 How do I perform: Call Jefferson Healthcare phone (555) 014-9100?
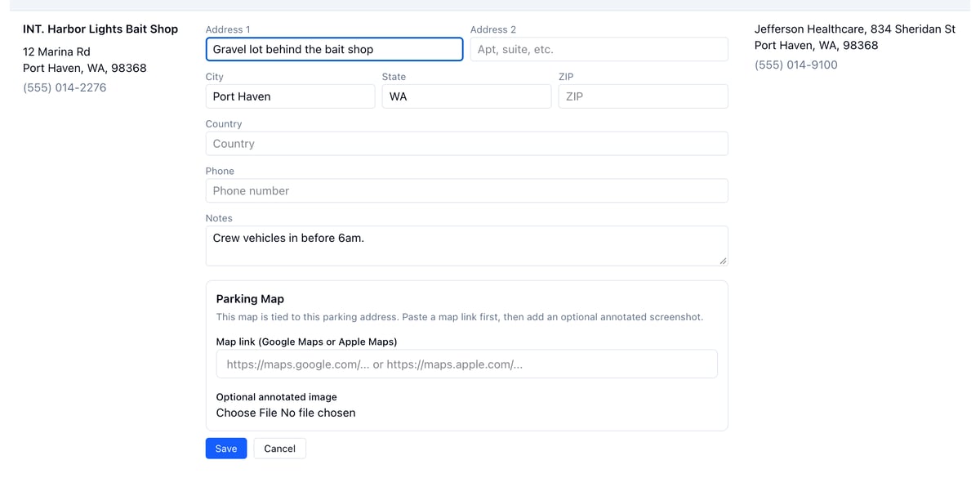coord(796,65)
